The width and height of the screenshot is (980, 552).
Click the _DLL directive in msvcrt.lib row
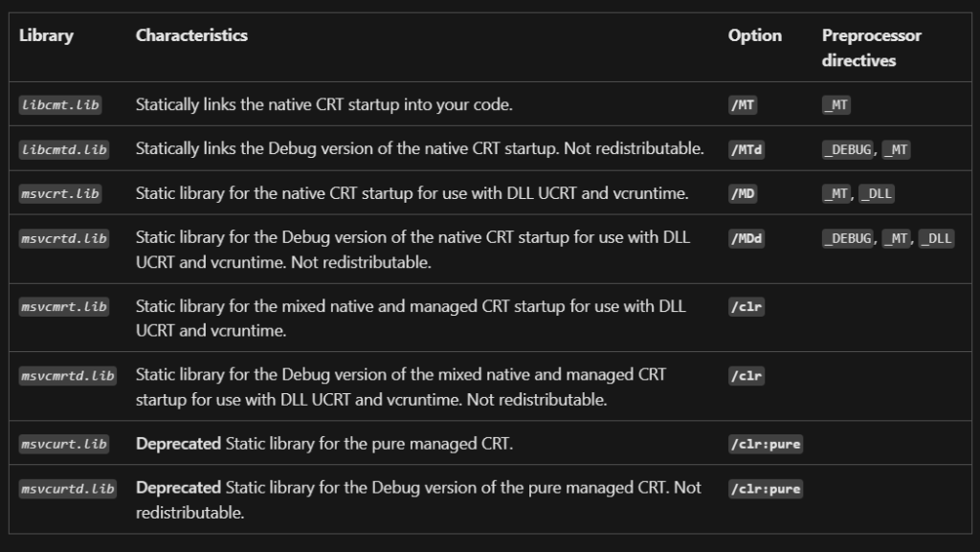[876, 193]
